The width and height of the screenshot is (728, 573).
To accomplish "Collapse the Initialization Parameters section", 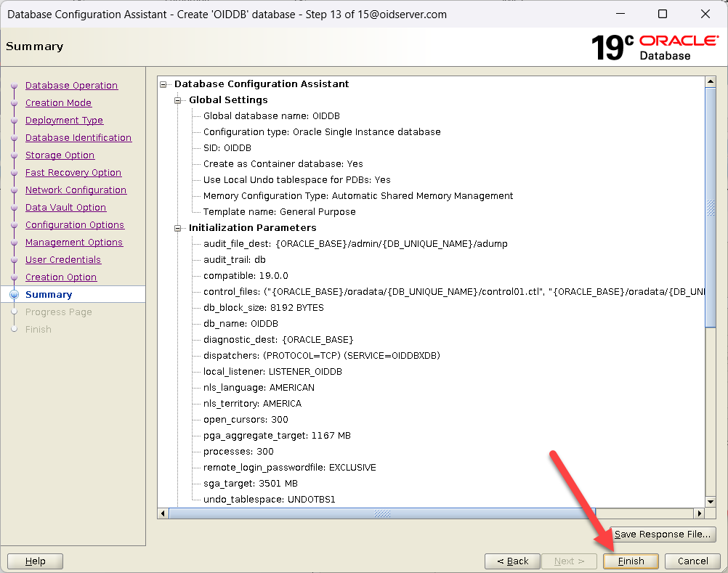I will click(178, 228).
